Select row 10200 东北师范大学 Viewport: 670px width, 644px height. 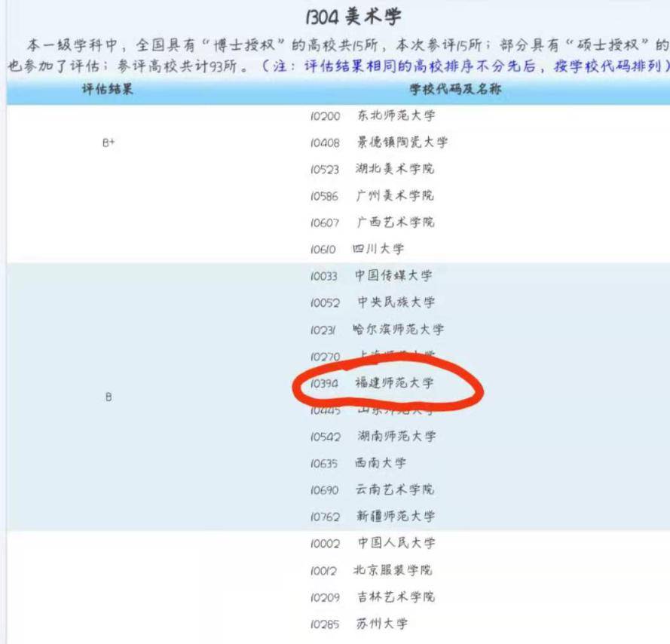pyautogui.click(x=372, y=115)
